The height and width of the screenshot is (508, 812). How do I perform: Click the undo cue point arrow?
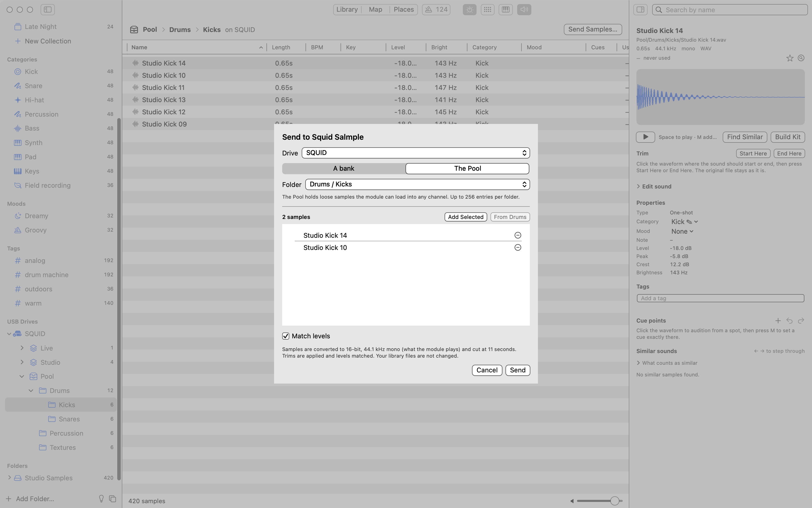click(789, 321)
